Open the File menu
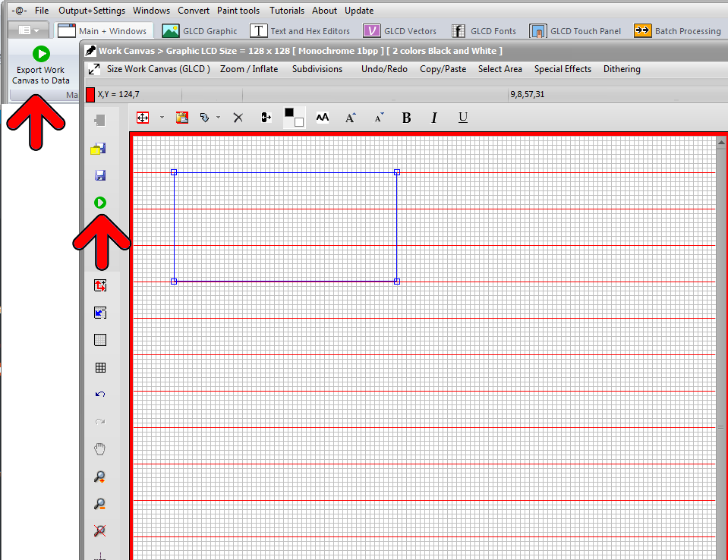This screenshot has height=560, width=728. tap(42, 10)
